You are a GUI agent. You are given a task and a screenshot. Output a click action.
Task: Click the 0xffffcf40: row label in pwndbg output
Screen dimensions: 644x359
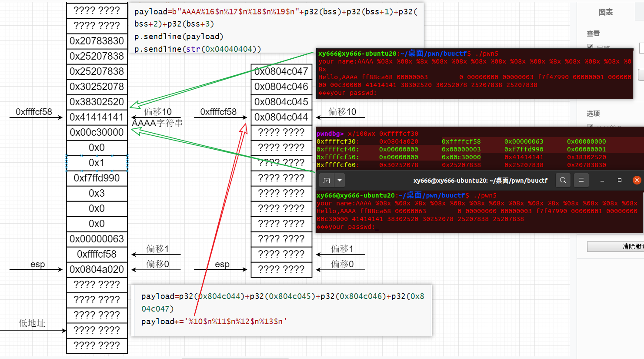point(338,149)
